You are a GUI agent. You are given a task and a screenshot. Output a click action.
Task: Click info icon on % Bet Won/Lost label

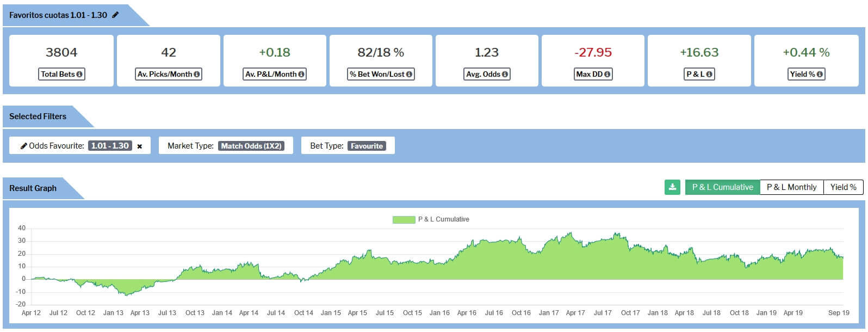click(409, 75)
